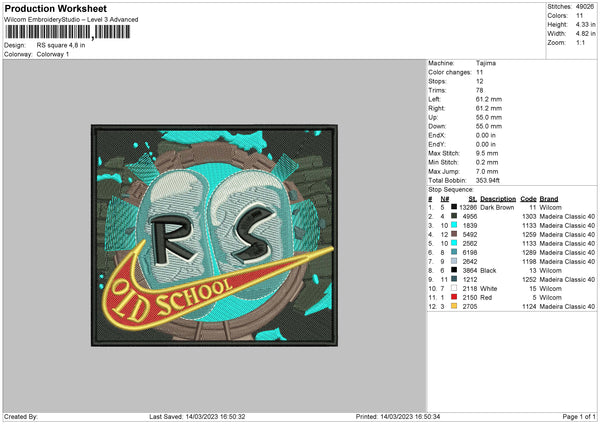Click the cyan swatch in stop row 3
This screenshot has height=424, width=600.
(454, 225)
